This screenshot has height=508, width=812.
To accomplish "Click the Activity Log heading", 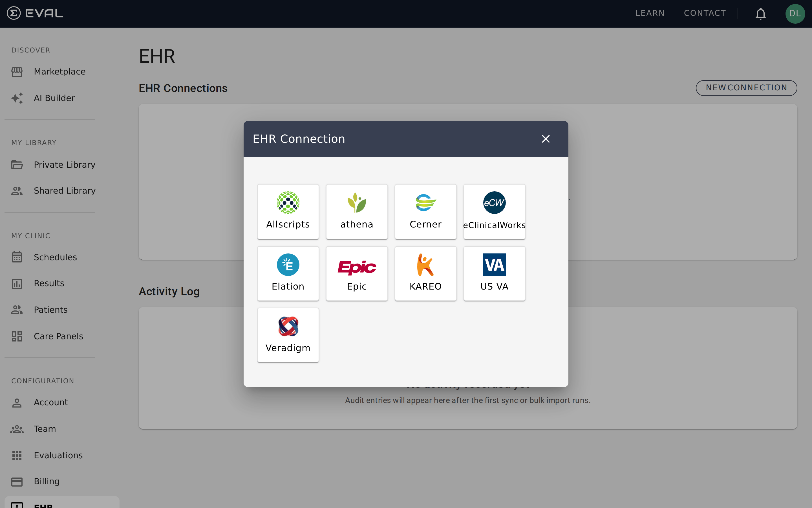I will 169,291.
